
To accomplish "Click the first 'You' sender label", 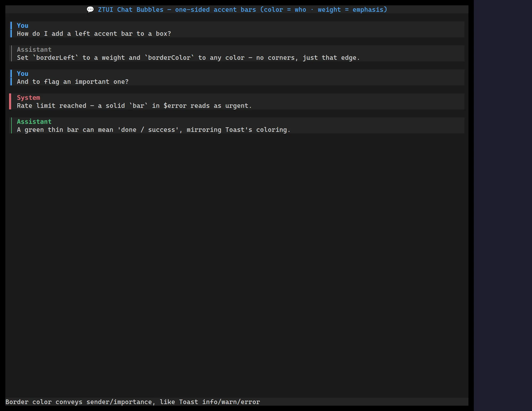I will pyautogui.click(x=22, y=26).
